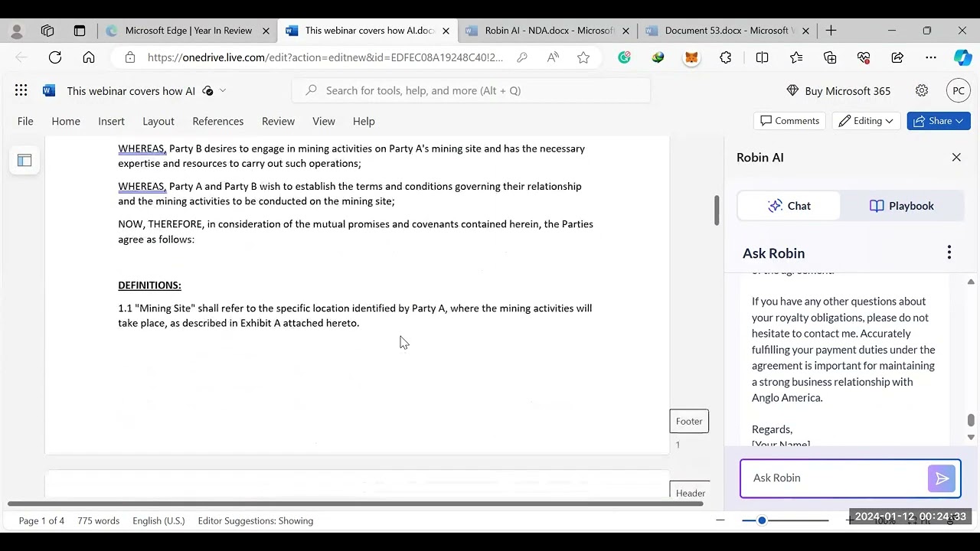Click browser Share arrow icon
Viewport: 980px width, 551px height.
[897, 57]
